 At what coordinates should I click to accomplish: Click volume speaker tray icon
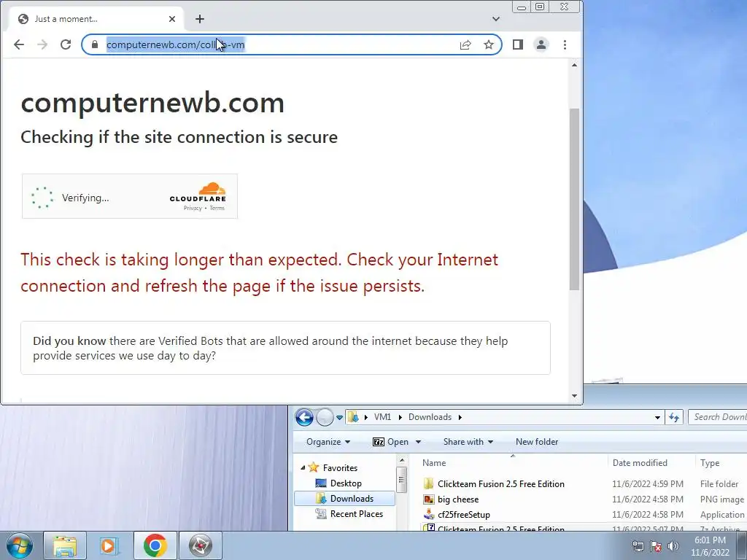click(673, 546)
